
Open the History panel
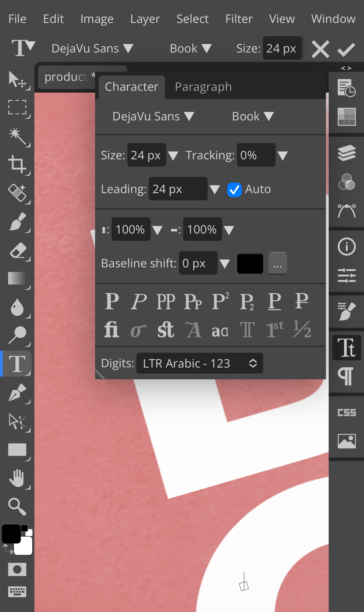coord(346,88)
